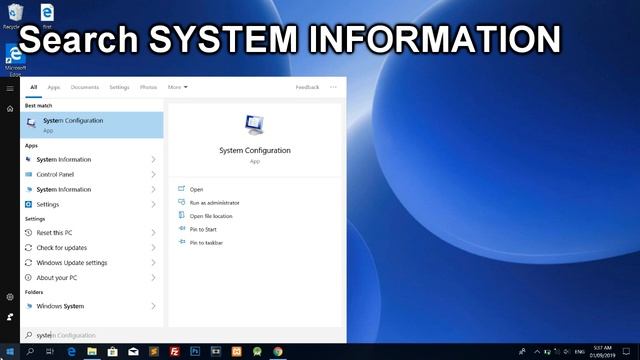Image resolution: width=640 pixels, height=360 pixels.
Task: Open the three-dot options menu
Action: point(333,87)
